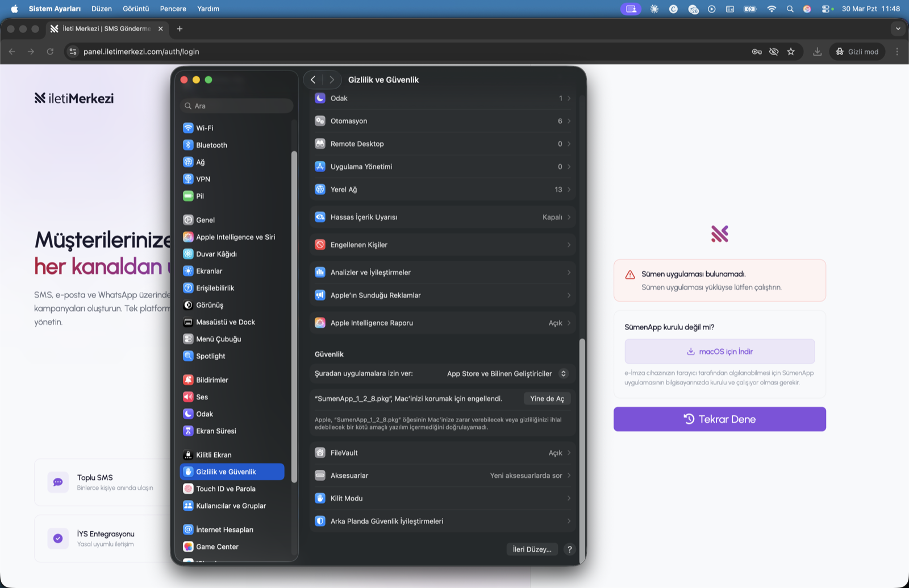Open Pil settings in the sidebar
Image resolution: width=909 pixels, height=588 pixels.
[x=200, y=195]
